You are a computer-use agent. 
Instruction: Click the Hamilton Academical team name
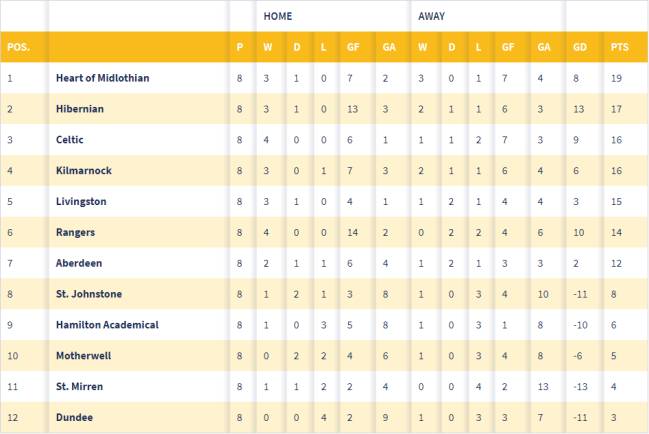(107, 325)
